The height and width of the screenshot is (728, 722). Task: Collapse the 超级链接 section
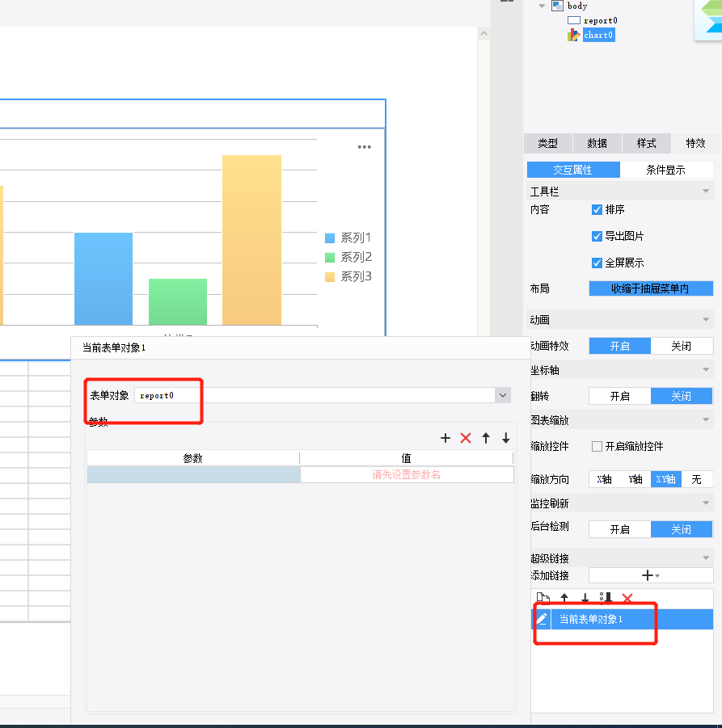(x=706, y=558)
